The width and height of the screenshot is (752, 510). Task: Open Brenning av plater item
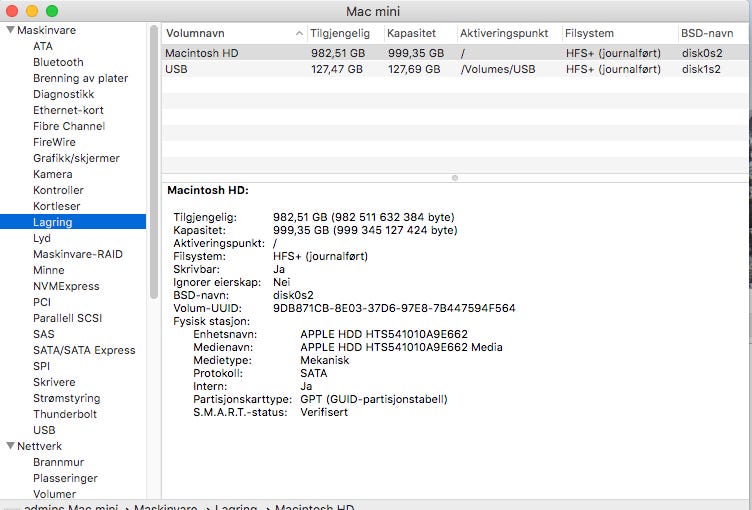[x=80, y=78]
